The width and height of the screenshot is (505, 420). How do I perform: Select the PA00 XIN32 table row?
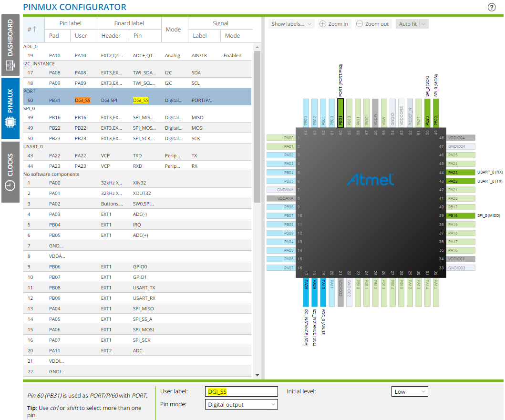(137, 183)
